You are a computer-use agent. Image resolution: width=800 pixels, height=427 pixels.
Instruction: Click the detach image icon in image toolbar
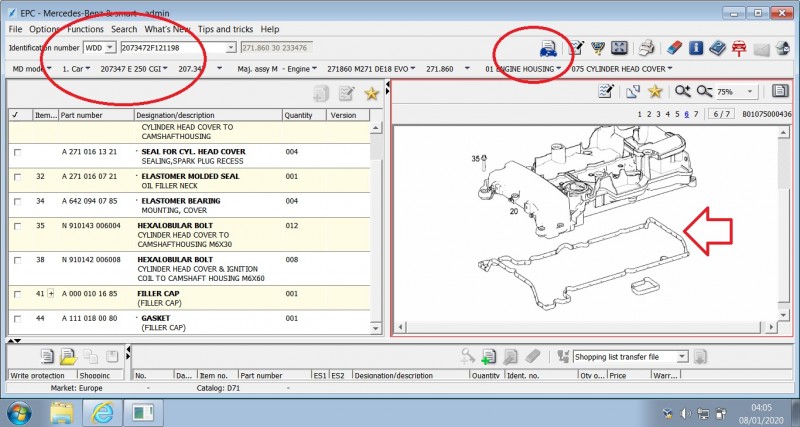click(x=633, y=91)
